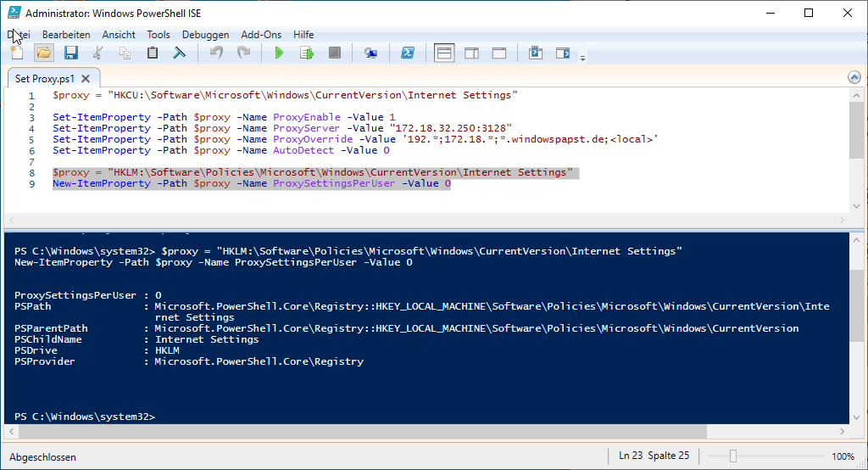Open the Add-Ons menu
This screenshot has width=868, height=470.
(x=261, y=35)
